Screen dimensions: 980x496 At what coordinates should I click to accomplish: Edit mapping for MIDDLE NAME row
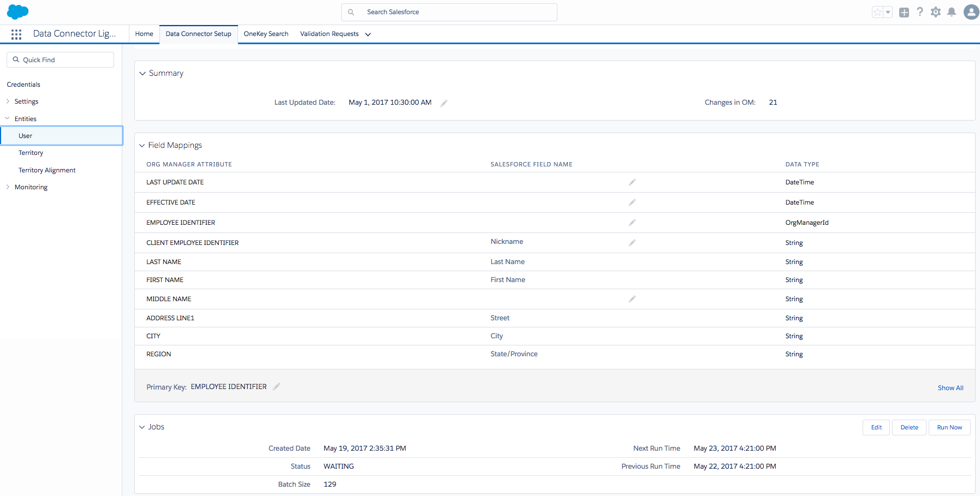(632, 299)
